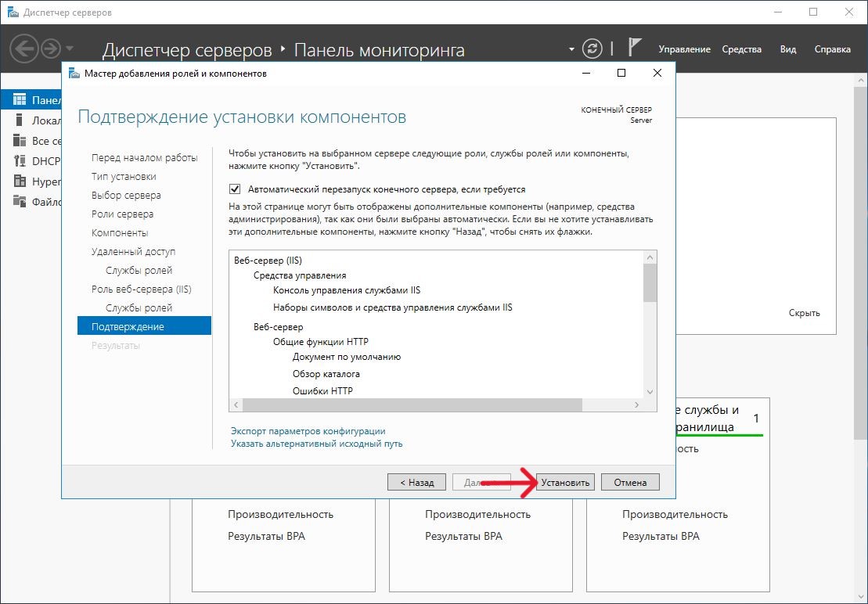Toggle automatic restart of destination server checkbox
The height and width of the screenshot is (604, 868).
coord(235,189)
